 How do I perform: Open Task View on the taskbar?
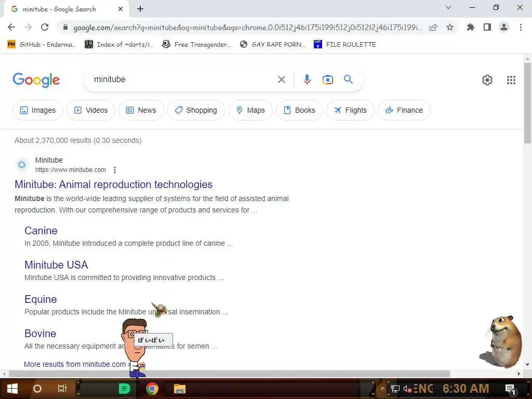62,389
